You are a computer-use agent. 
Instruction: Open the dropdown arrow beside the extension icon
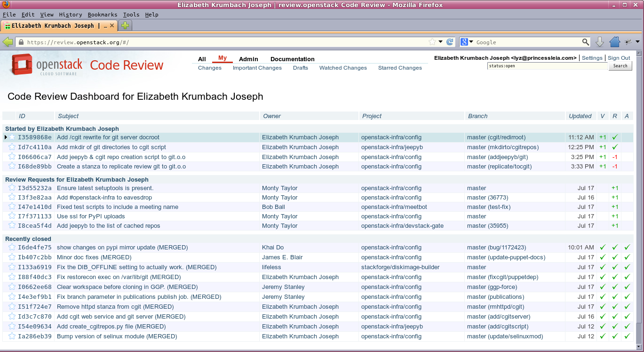pyautogui.click(x=637, y=42)
